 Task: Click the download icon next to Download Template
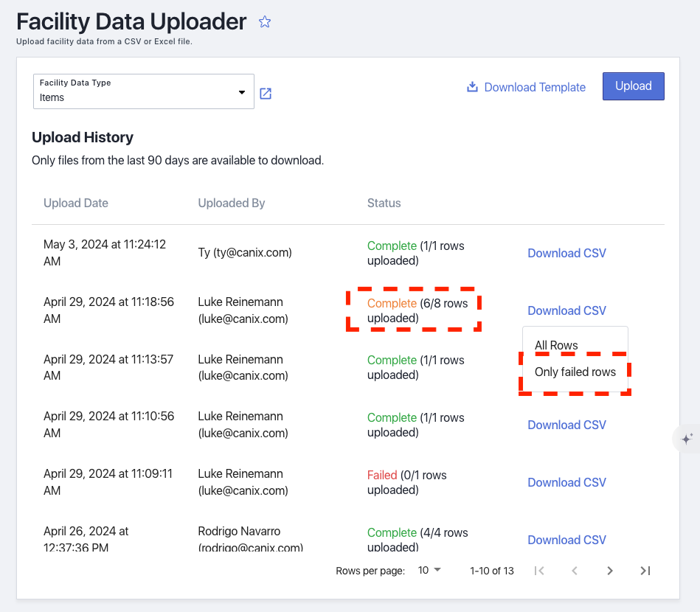tap(471, 86)
